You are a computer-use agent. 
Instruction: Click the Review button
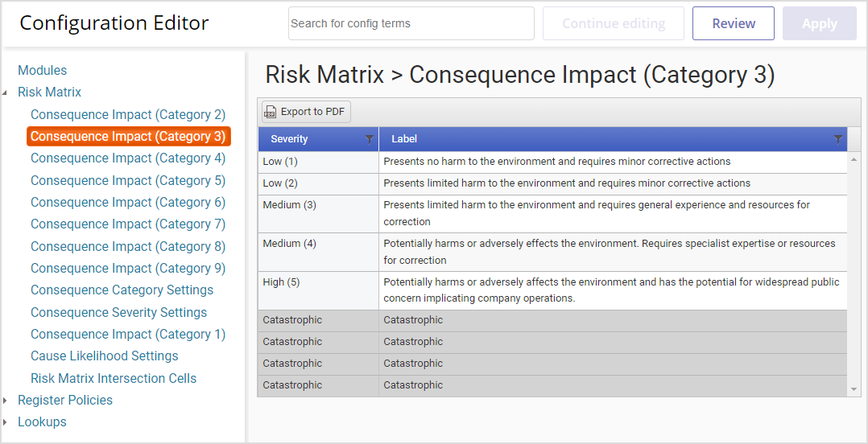734,23
